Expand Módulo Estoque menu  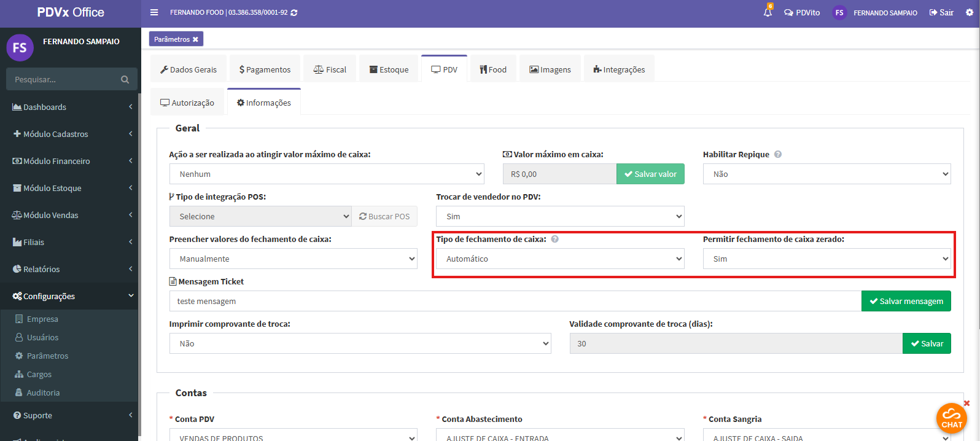coord(71,188)
